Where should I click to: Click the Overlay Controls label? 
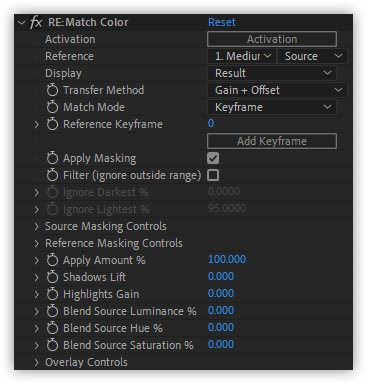(86, 362)
